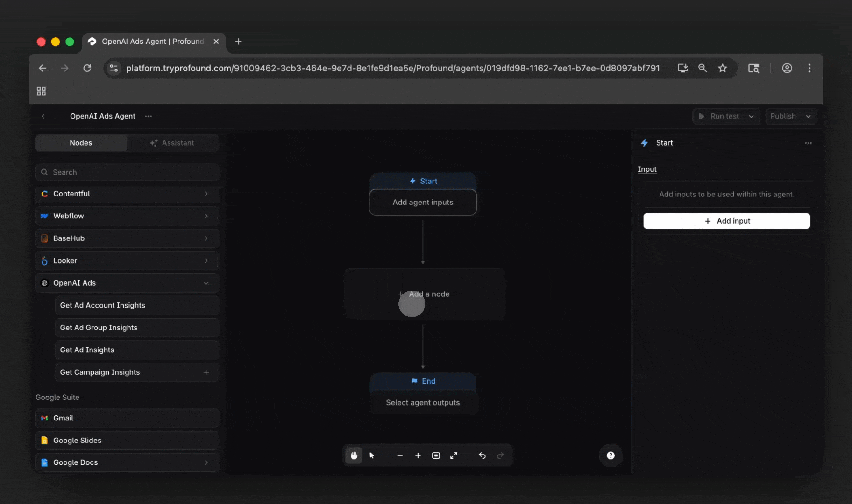Bookmark this page with the star
Image resolution: width=852 pixels, height=504 pixels.
point(723,68)
